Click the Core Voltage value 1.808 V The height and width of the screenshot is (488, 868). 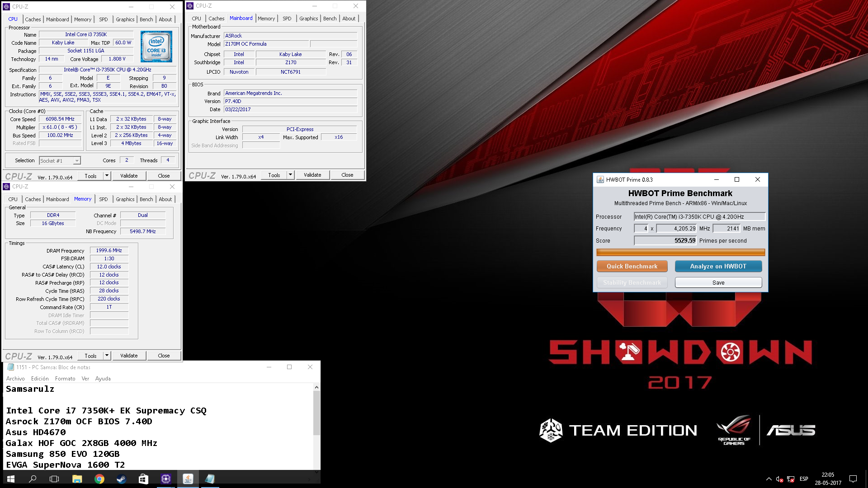click(x=117, y=59)
